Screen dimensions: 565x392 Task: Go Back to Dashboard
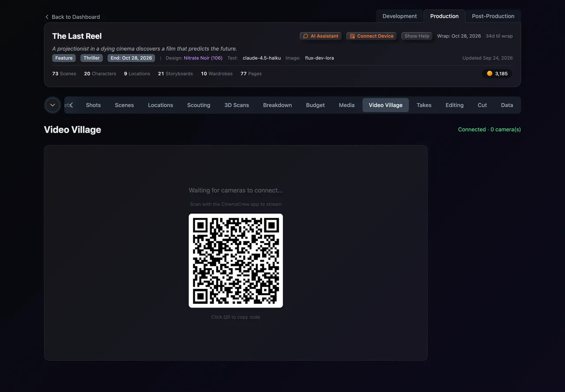pyautogui.click(x=72, y=17)
